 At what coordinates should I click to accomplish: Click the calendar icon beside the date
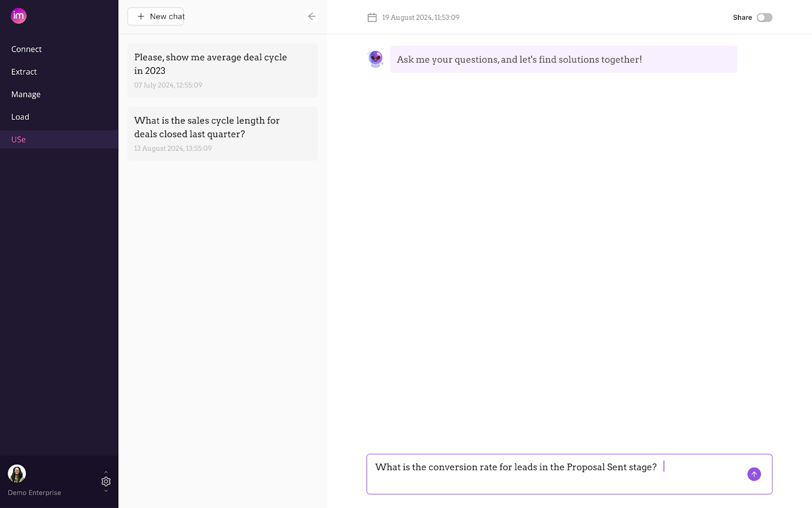click(372, 18)
